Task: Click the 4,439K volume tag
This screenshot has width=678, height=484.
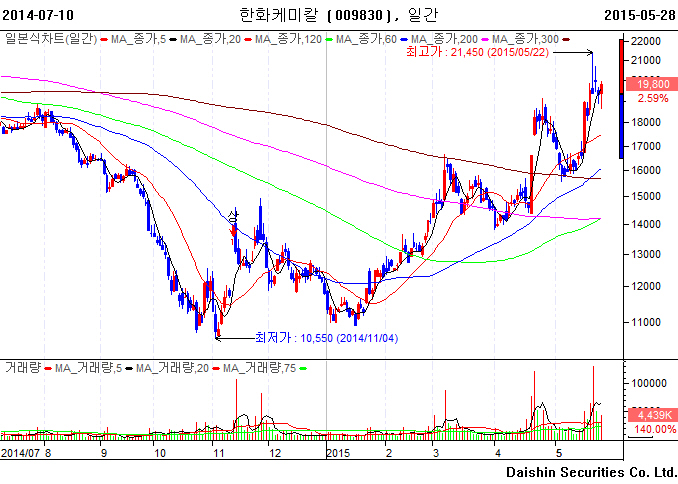Action: click(653, 415)
